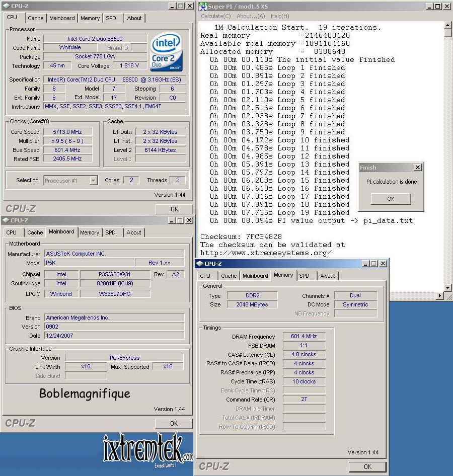Open the Memory tab in the top CPU-Z window
The image size is (453, 476).
pyautogui.click(x=90, y=18)
